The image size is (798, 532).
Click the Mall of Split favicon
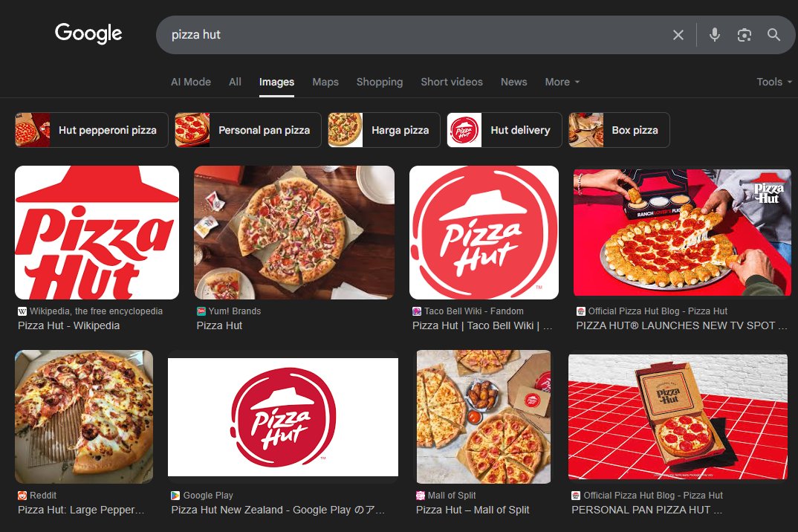tap(421, 496)
